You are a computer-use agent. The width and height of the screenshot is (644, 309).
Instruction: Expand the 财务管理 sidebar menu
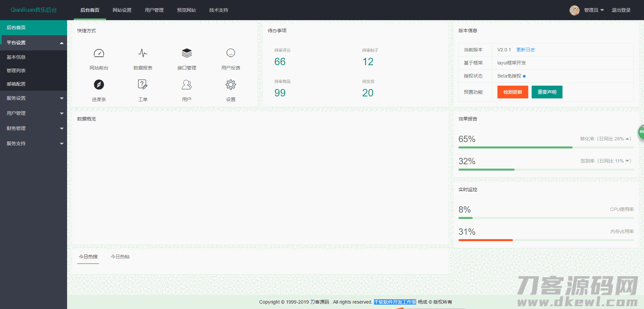point(34,128)
